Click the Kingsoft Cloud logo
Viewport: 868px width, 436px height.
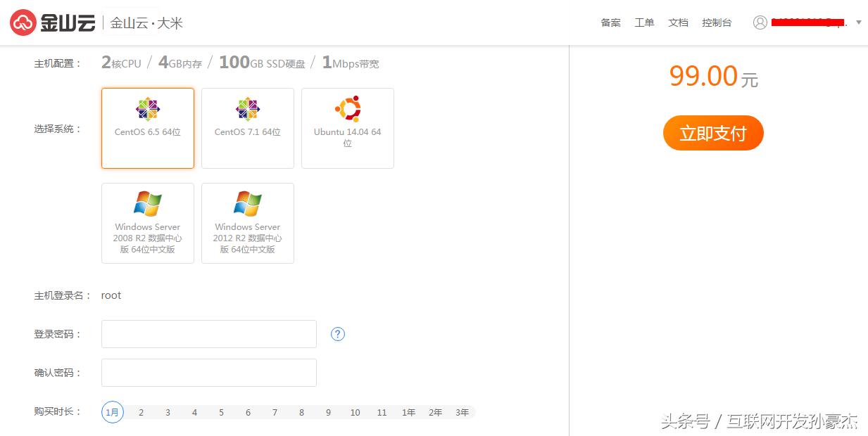click(x=53, y=23)
